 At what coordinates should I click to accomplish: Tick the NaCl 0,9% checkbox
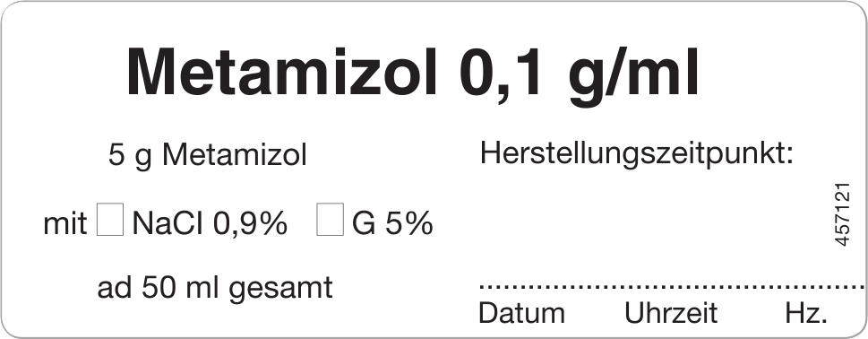click(x=110, y=220)
